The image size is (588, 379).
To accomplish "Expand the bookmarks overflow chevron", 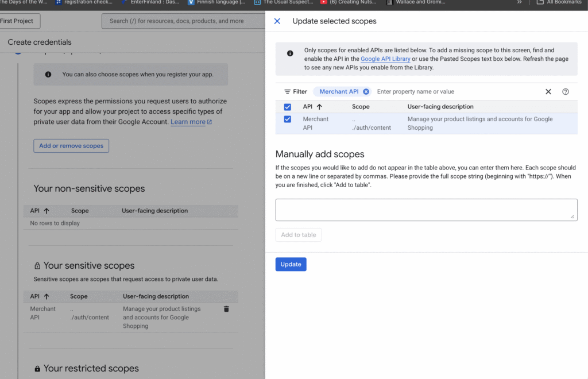I will coord(520,2).
